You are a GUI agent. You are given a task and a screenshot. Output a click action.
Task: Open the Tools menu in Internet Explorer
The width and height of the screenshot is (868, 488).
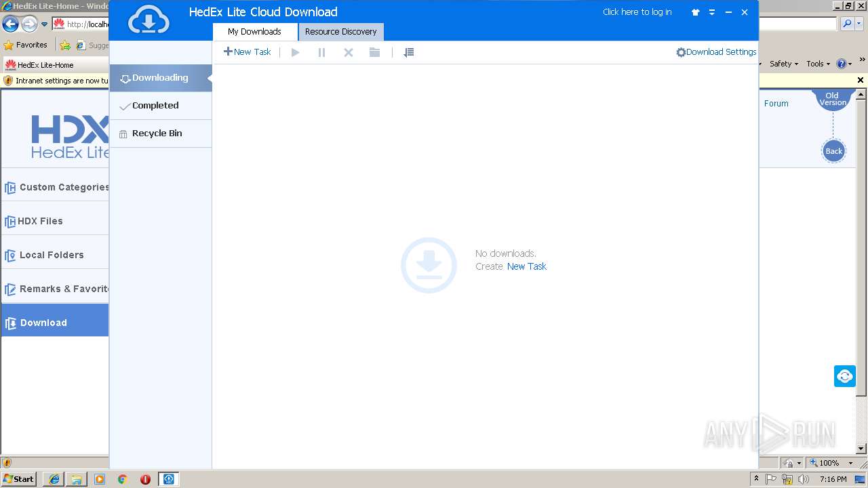coord(818,64)
